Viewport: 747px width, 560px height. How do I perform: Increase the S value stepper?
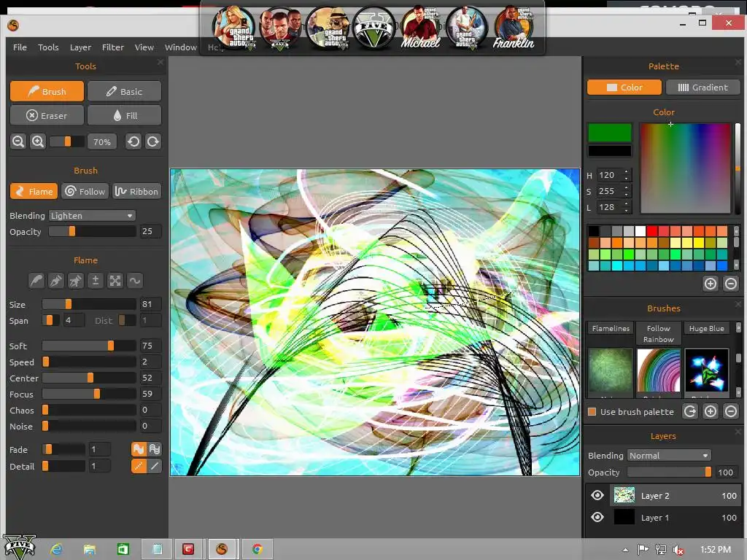(x=627, y=187)
